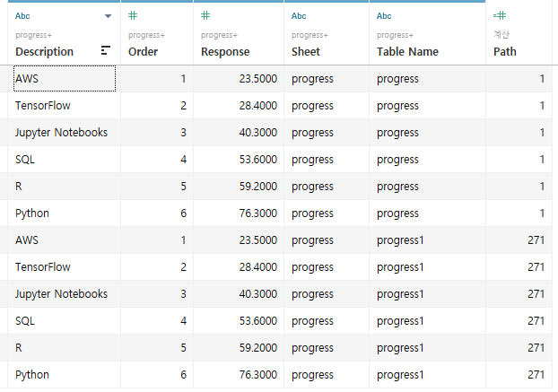This screenshot has width=558, height=392.
Task: Select the Response column header
Action: pyautogui.click(x=225, y=52)
